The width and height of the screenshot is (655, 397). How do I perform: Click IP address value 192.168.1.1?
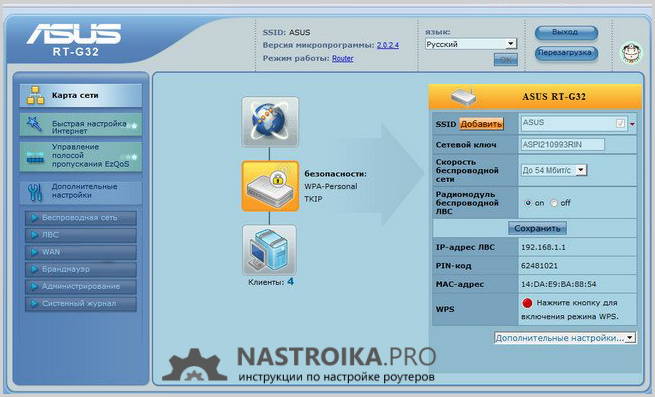coord(543,247)
